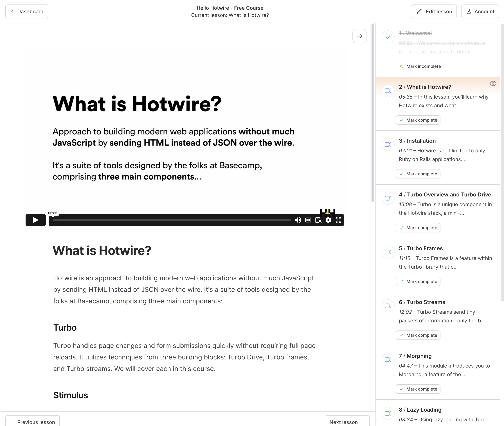Mark Installation lesson complete

point(418,174)
